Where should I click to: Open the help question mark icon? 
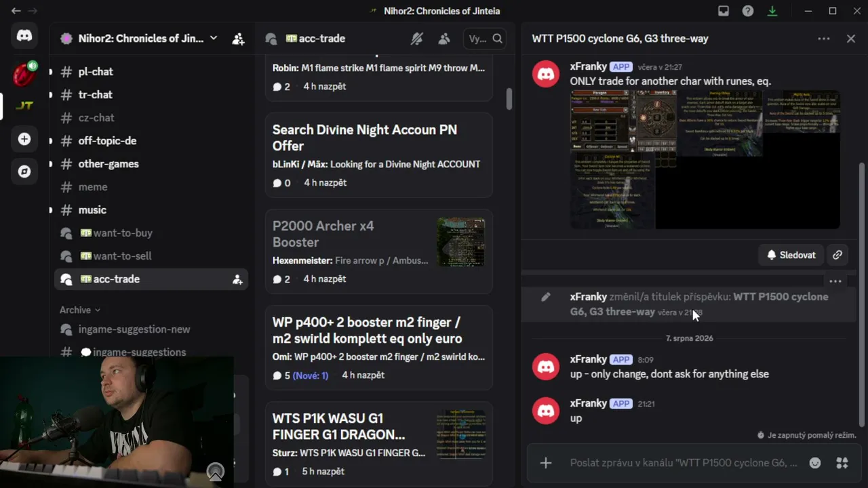click(x=748, y=11)
